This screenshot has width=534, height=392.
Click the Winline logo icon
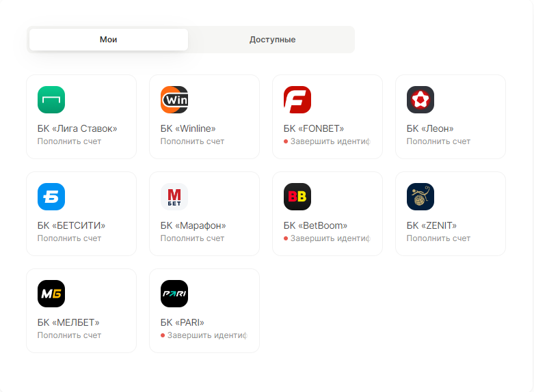tap(174, 100)
